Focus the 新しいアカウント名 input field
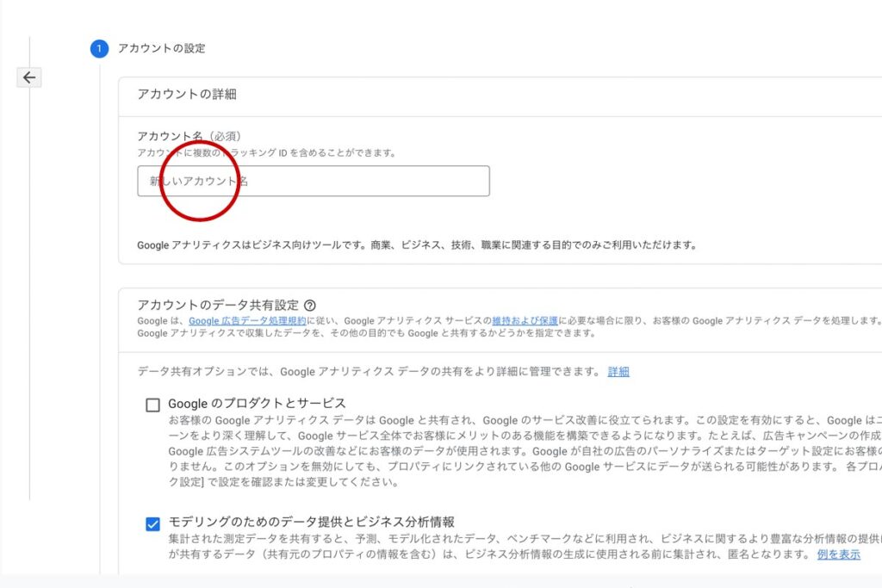This screenshot has height=588, width=882. pos(314,181)
